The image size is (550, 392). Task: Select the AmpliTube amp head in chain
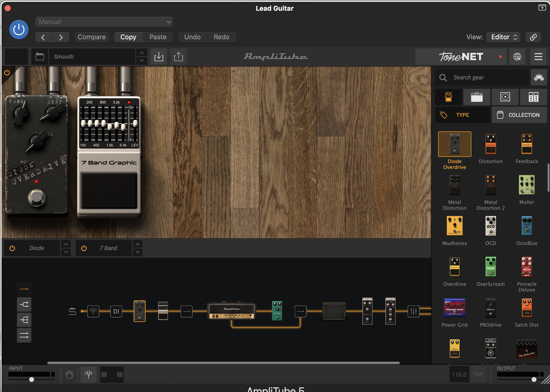point(232,311)
